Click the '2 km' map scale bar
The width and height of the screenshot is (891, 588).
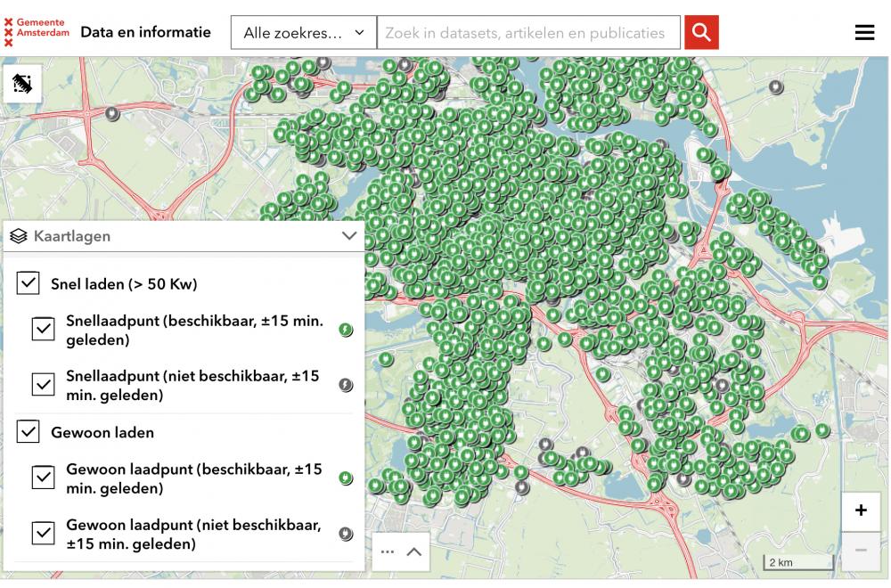(x=798, y=562)
